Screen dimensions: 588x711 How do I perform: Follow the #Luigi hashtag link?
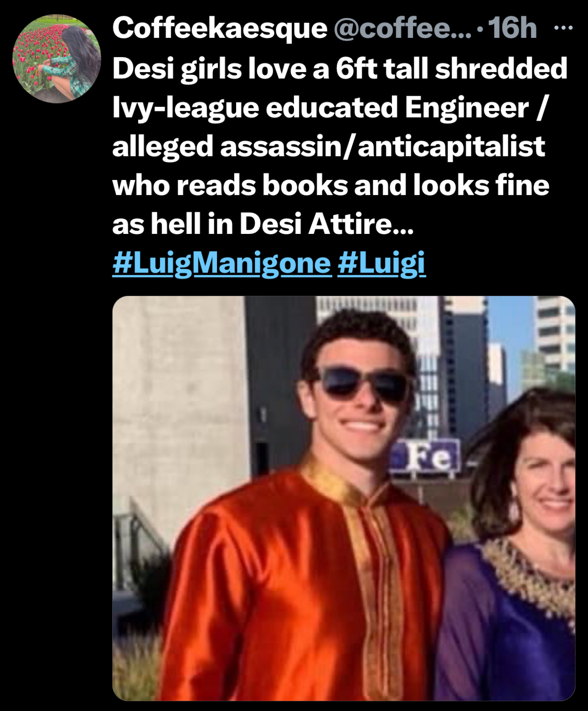pyautogui.click(x=382, y=263)
